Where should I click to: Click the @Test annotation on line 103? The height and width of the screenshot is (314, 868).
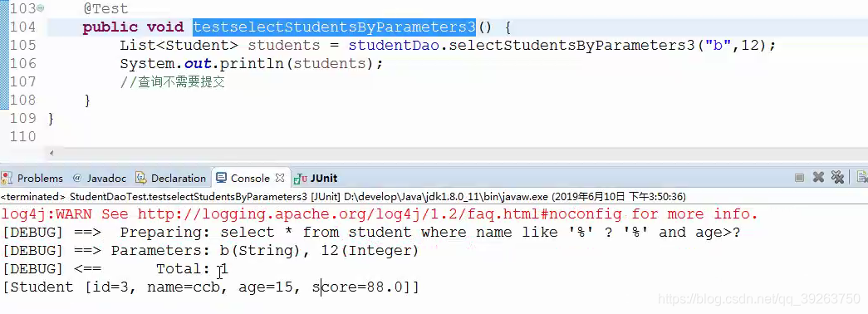point(105,9)
